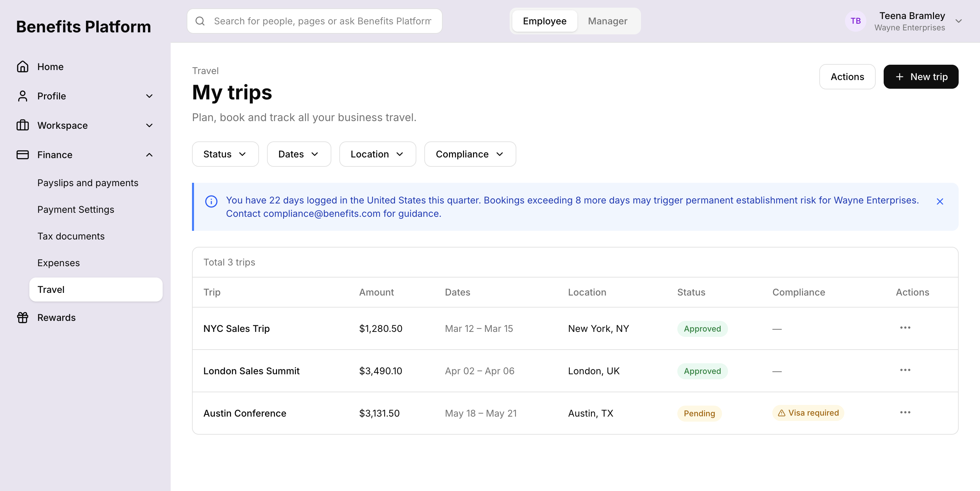Image resolution: width=980 pixels, height=491 pixels.
Task: Open the Dates filter dropdown
Action: [299, 154]
